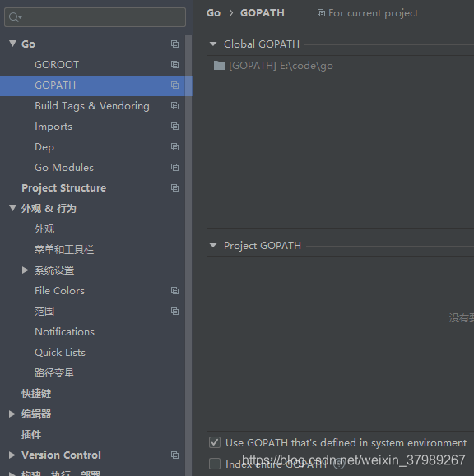Click the project-level icon beside GOPATH row
This screenshot has height=476, width=474.
point(174,85)
